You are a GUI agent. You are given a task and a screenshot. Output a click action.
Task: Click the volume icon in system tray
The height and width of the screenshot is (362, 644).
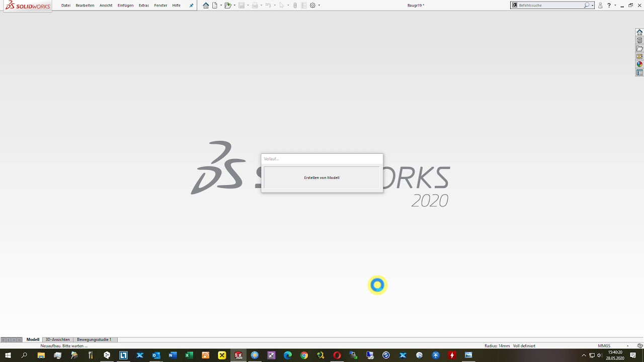click(599, 355)
